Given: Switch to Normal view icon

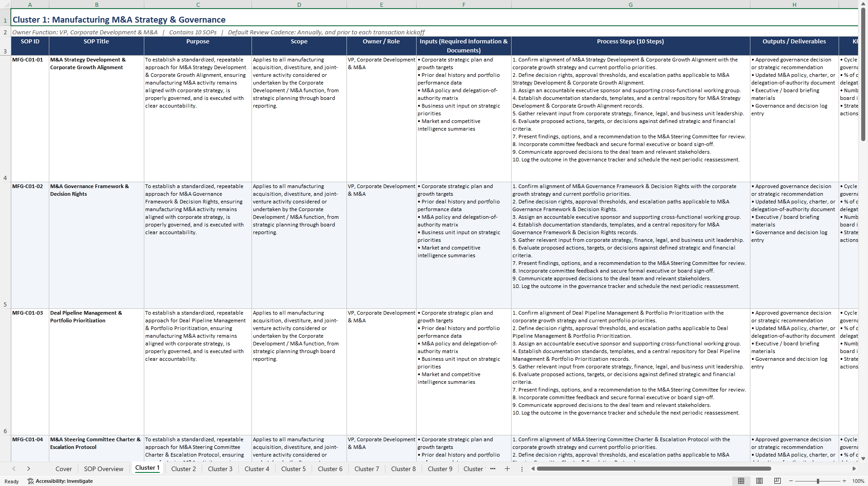Looking at the screenshot, I should click(x=741, y=481).
